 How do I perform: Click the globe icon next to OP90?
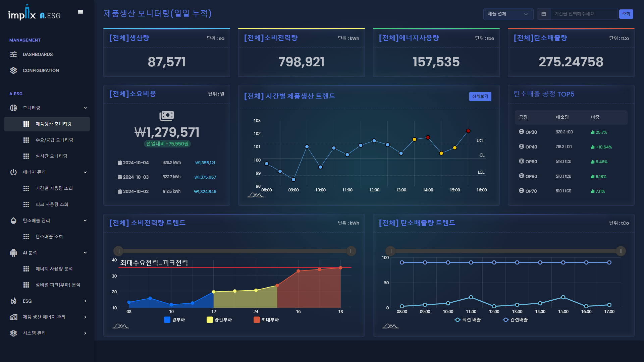coord(522,161)
